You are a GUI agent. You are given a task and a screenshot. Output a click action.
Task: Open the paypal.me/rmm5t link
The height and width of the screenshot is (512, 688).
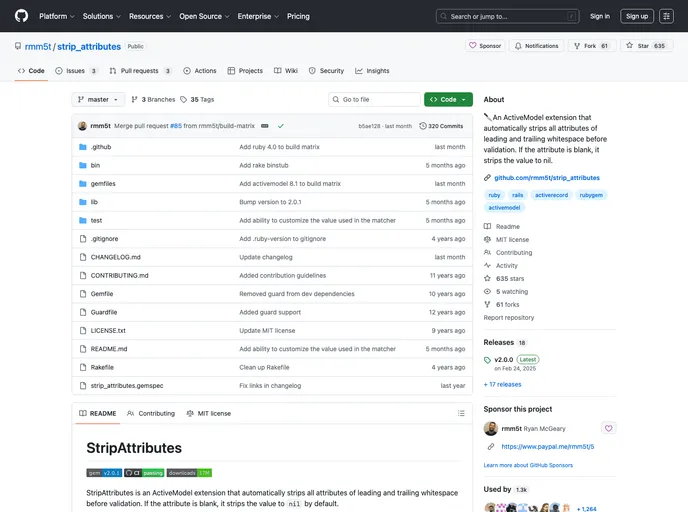[548, 447]
